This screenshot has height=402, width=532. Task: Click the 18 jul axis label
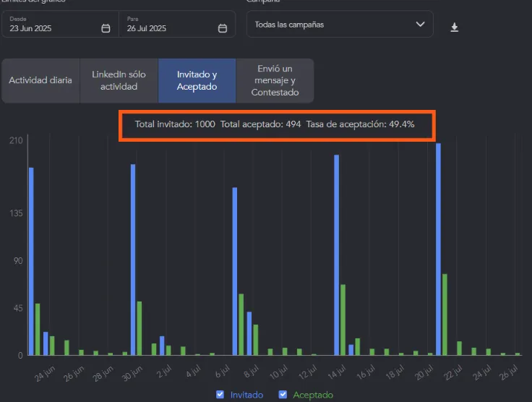[x=395, y=372]
